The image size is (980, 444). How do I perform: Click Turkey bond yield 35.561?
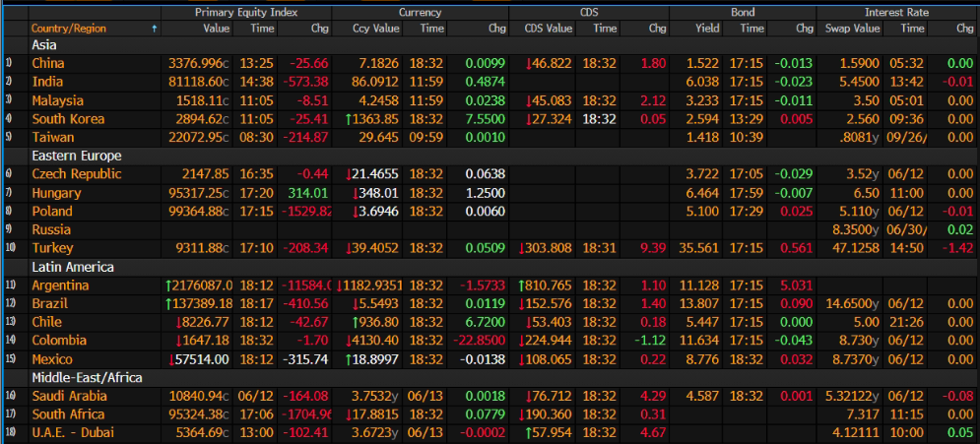(700, 248)
